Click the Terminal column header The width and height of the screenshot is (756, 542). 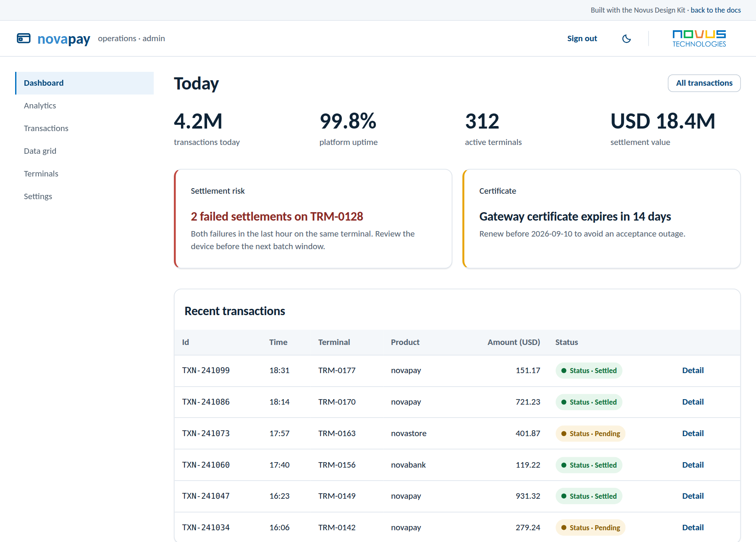point(334,342)
